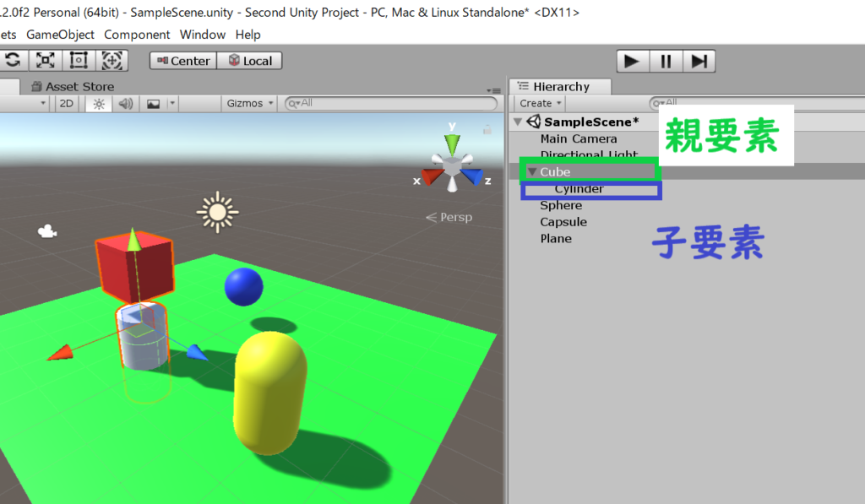Select the combined Transform tool
This screenshot has height=504, width=865.
112,61
